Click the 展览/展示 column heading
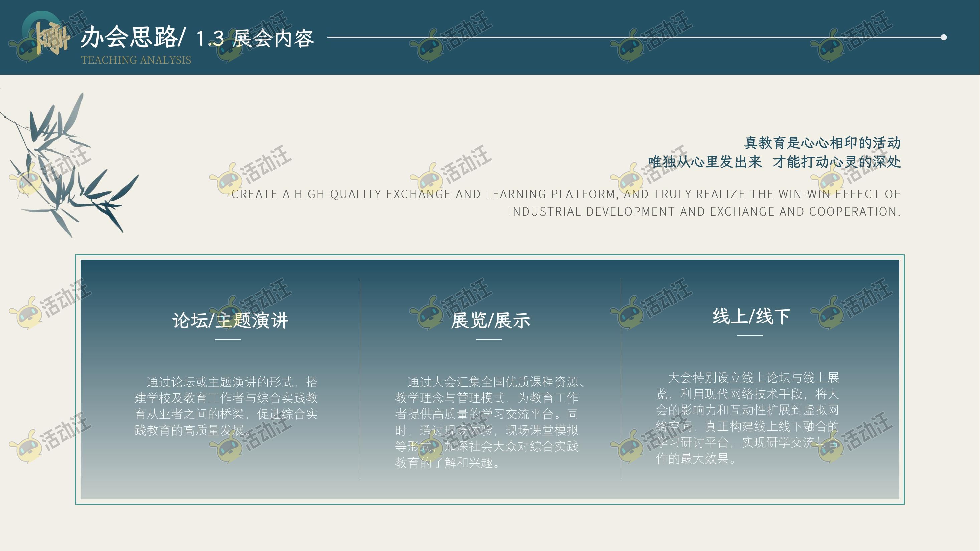The image size is (980, 551). point(490,320)
